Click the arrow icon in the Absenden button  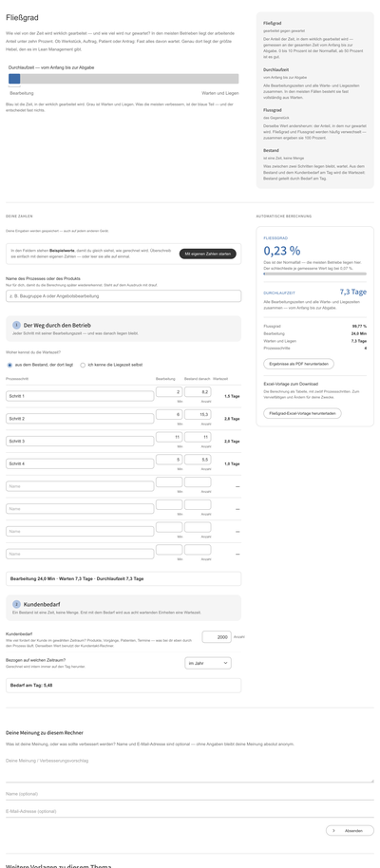pos(333,830)
